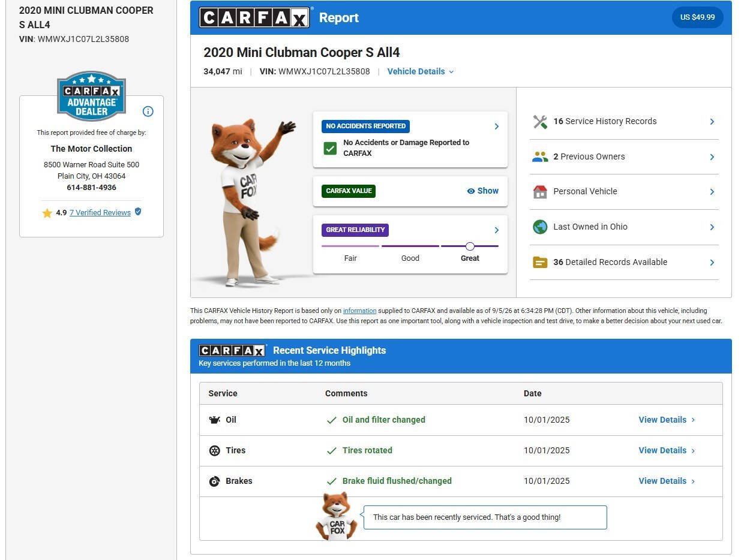Click the Oil can icon in service table

coord(214,420)
